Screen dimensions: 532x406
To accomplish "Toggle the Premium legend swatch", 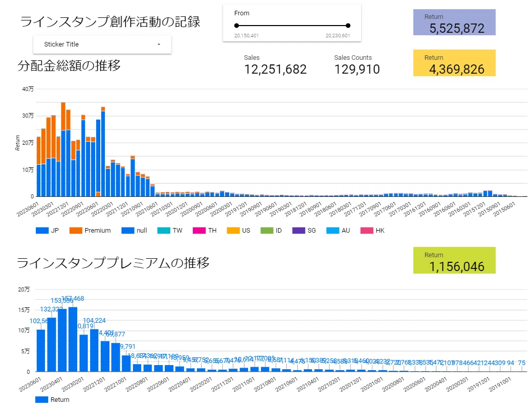I will click(76, 231).
